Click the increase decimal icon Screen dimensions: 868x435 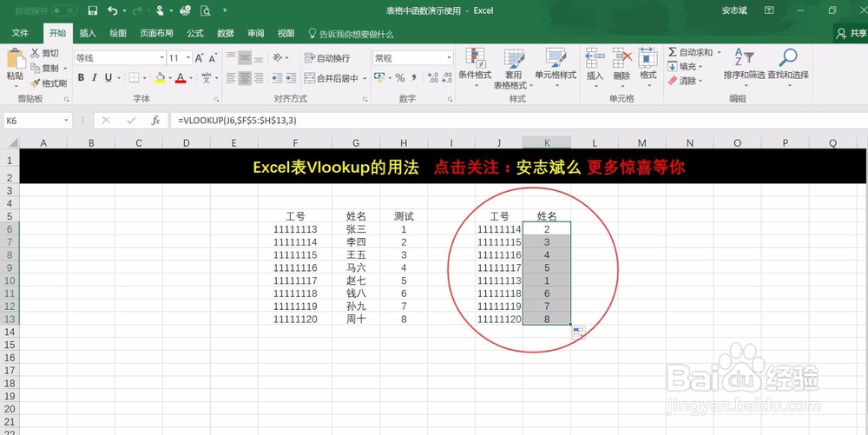(433, 78)
